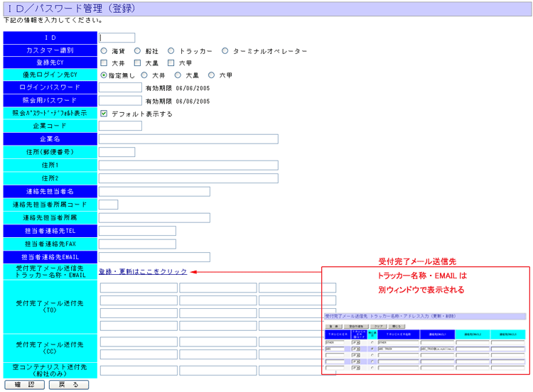Select 指定無し radio for 優先ログイン先CY

pos(104,75)
